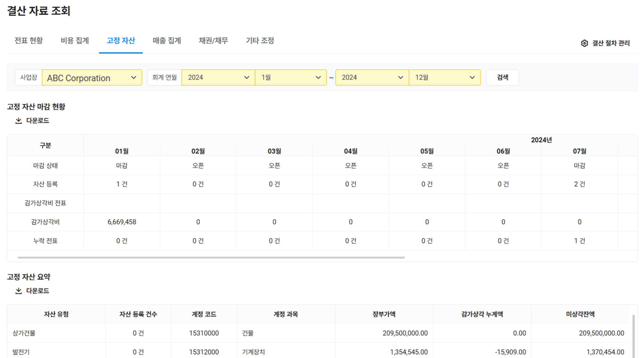This screenshot has height=358, width=644.
Task: Expand the end year 2024 dropdown
Action: 372,78
